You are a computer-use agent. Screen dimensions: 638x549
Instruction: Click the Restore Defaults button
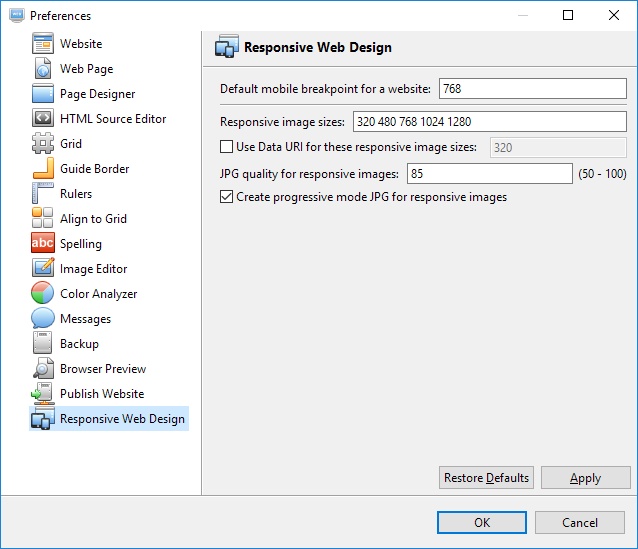[486, 477]
